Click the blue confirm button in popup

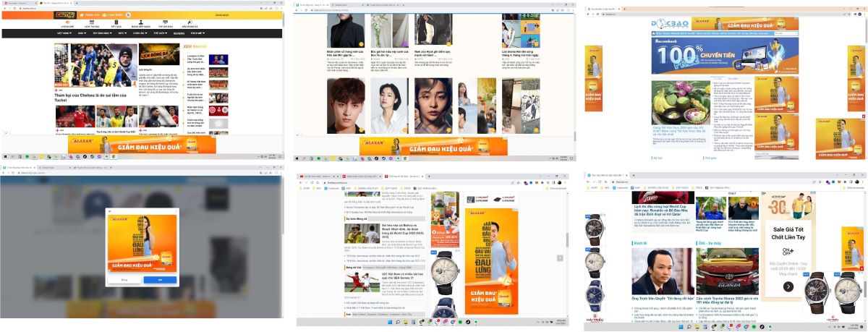pos(159,279)
